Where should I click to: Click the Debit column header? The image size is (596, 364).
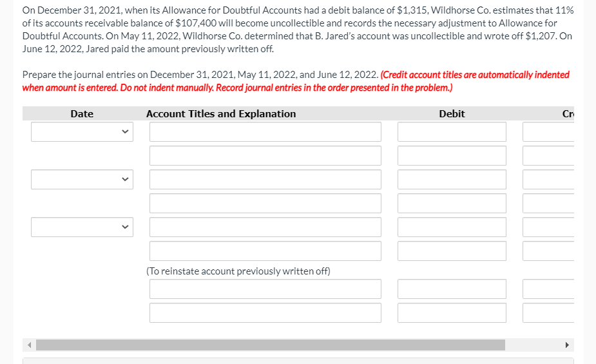[x=452, y=113]
